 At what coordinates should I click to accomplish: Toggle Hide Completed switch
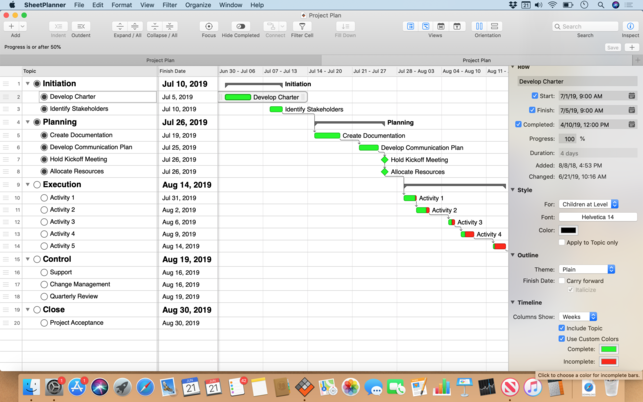[x=241, y=26]
